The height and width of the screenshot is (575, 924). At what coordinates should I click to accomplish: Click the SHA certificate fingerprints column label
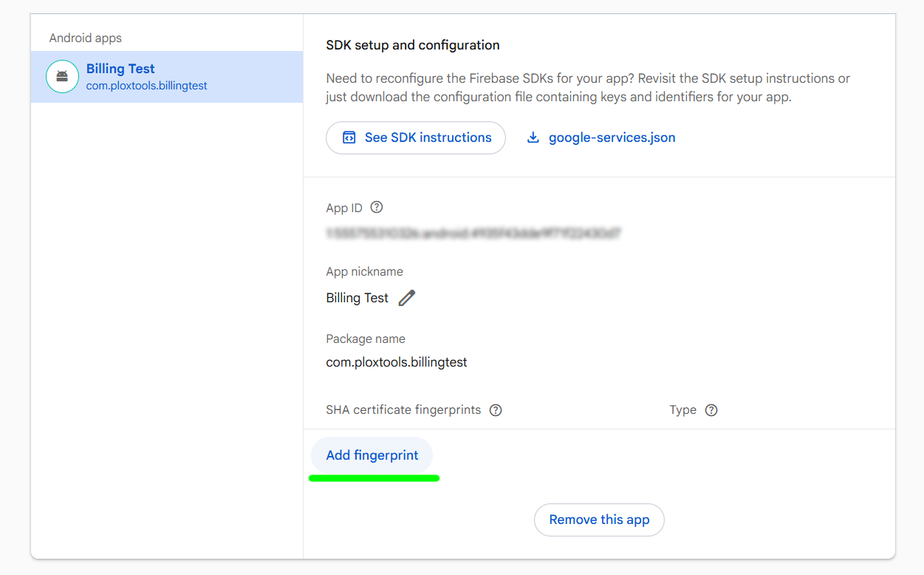pyautogui.click(x=403, y=410)
